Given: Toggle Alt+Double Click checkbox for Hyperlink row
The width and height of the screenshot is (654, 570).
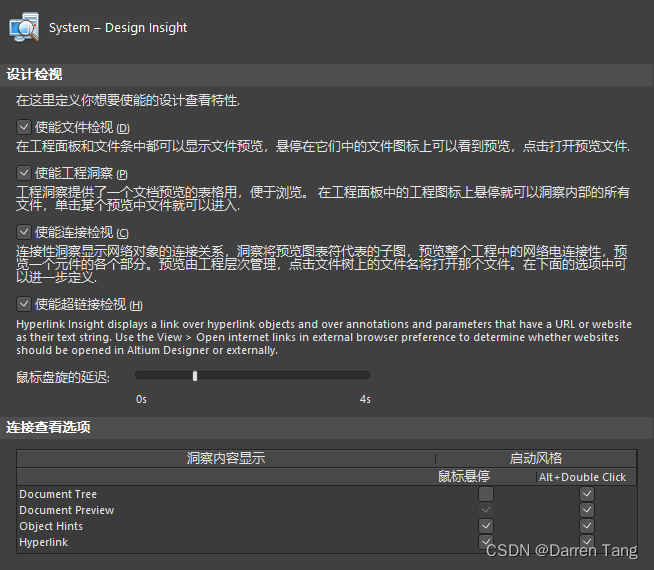Looking at the screenshot, I should pos(587,542).
